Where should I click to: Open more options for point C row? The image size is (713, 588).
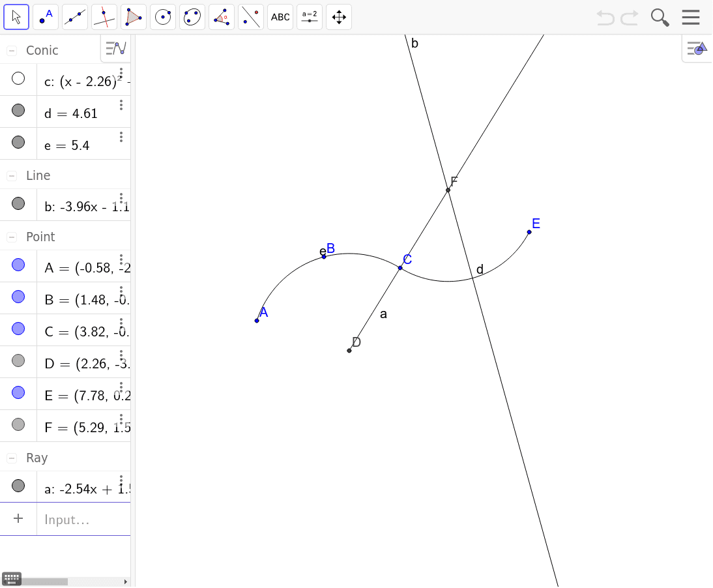click(121, 323)
